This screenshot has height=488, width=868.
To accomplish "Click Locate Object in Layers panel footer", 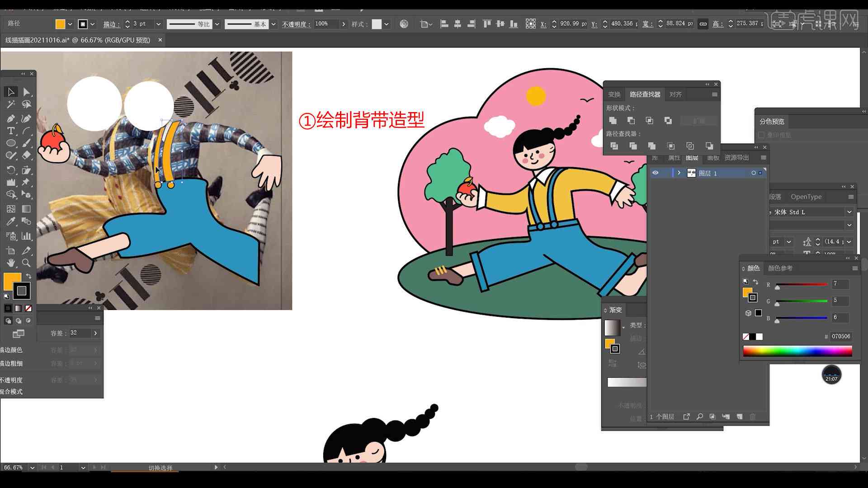I will (699, 417).
